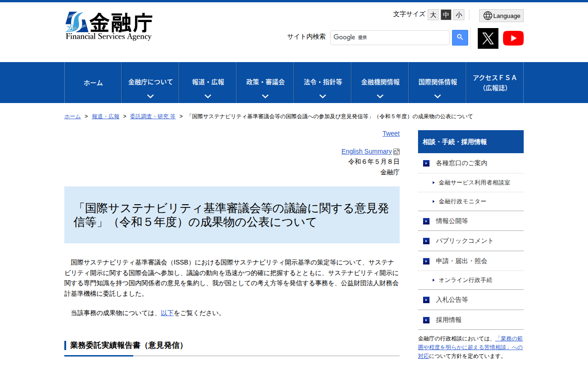Expand the chevron under 報道・広報
This screenshot has height=368, width=588.
(208, 97)
